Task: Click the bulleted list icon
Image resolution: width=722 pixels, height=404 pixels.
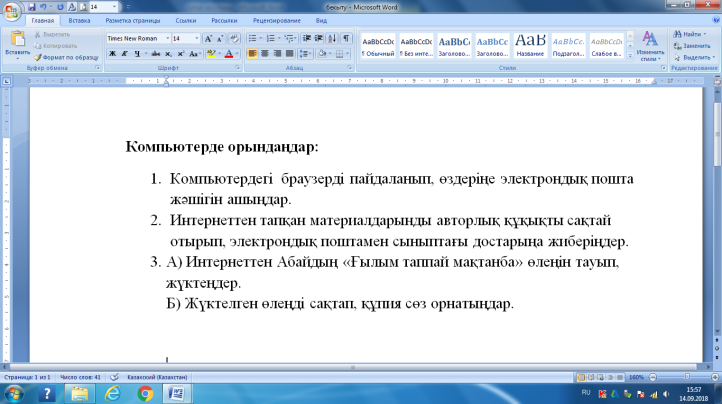Action: click(252, 39)
